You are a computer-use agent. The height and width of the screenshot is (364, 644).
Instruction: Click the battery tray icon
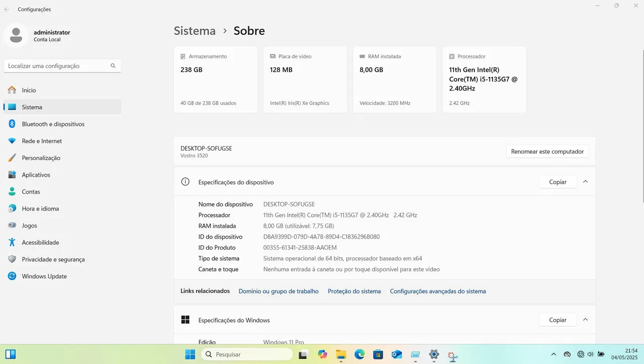[601, 354]
